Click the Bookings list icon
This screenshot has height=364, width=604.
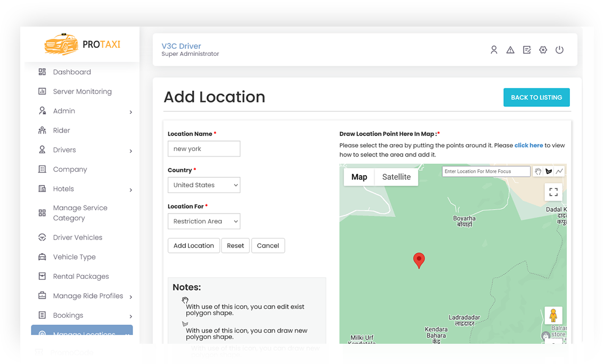(42, 315)
